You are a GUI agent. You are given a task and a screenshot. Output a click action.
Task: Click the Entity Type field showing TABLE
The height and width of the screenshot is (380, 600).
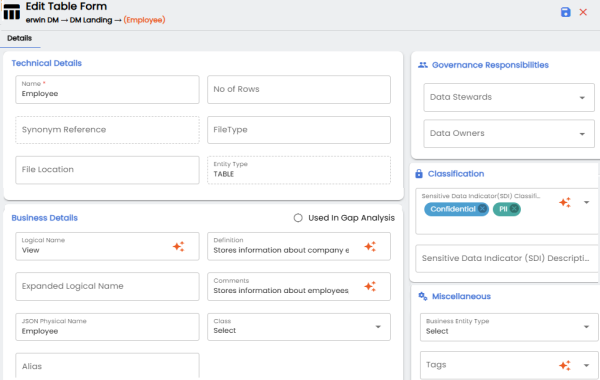click(299, 170)
